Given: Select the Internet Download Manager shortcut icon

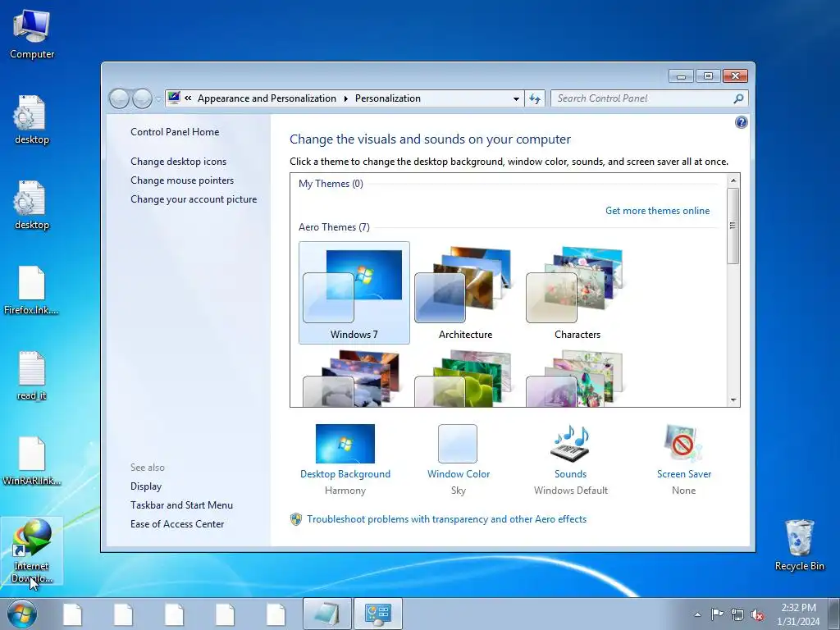Looking at the screenshot, I should pos(32,550).
